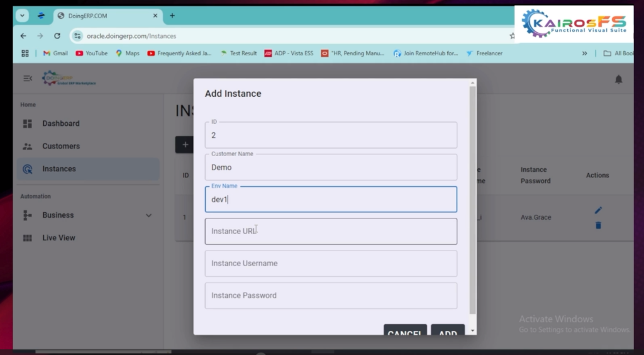Viewport: 644px width, 355px height.
Task: Open Dashboard in the sidebar
Action: pyautogui.click(x=60, y=123)
